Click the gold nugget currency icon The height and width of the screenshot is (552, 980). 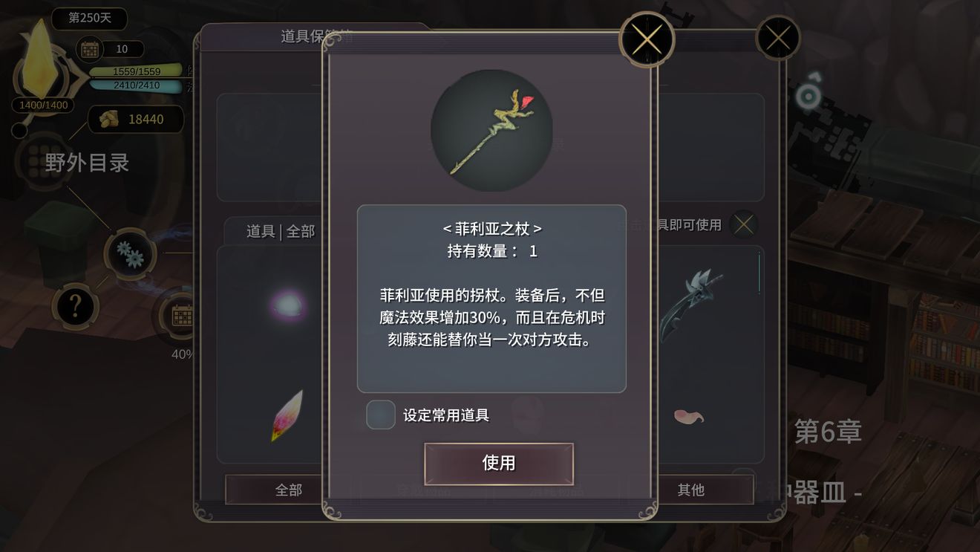(x=109, y=120)
